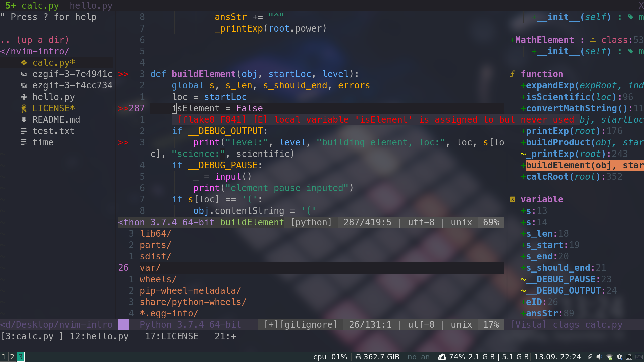
Task: Open the paperclip clipboard tray icon
Action: (590, 357)
